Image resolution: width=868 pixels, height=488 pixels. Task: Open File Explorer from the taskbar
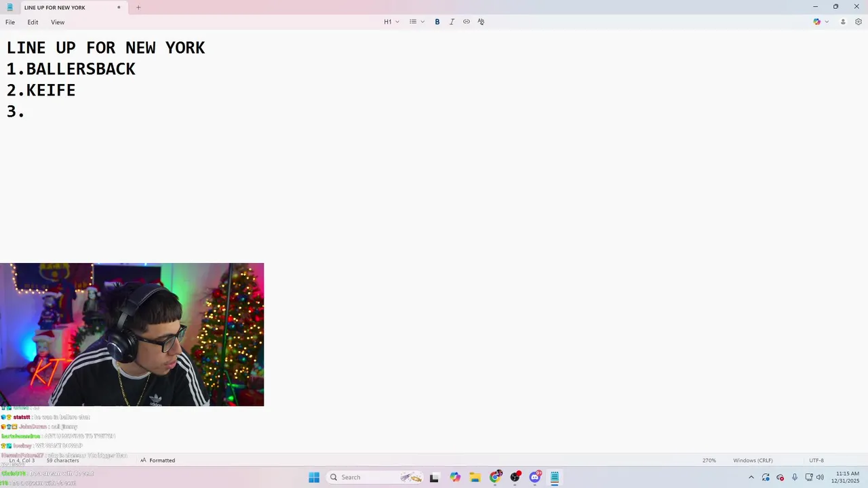475,477
